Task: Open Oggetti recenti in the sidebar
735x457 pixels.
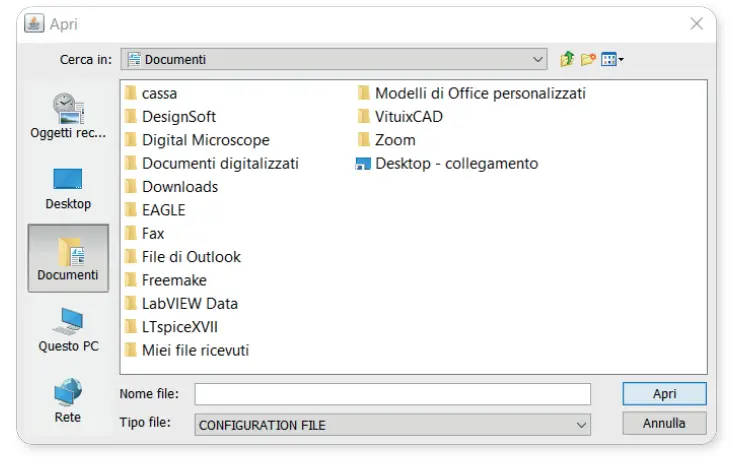Action: 68,116
